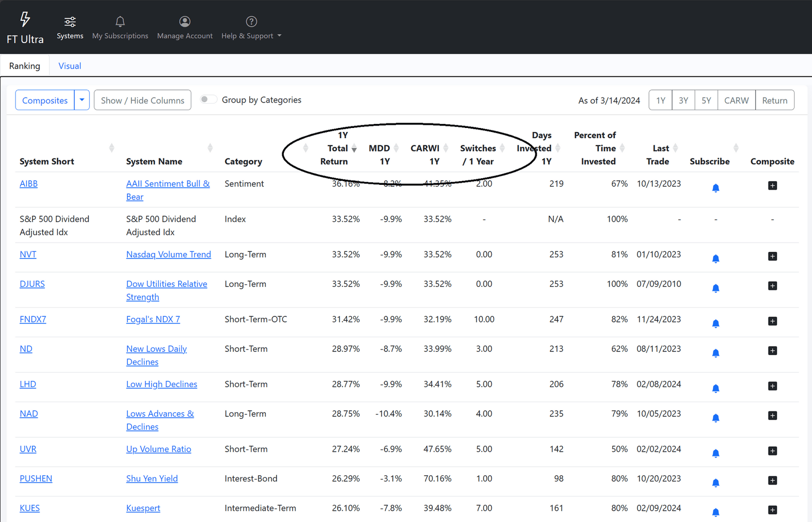The height and width of the screenshot is (522, 812).
Task: Open Fogal's NDX 7 link
Action: pyautogui.click(x=153, y=319)
